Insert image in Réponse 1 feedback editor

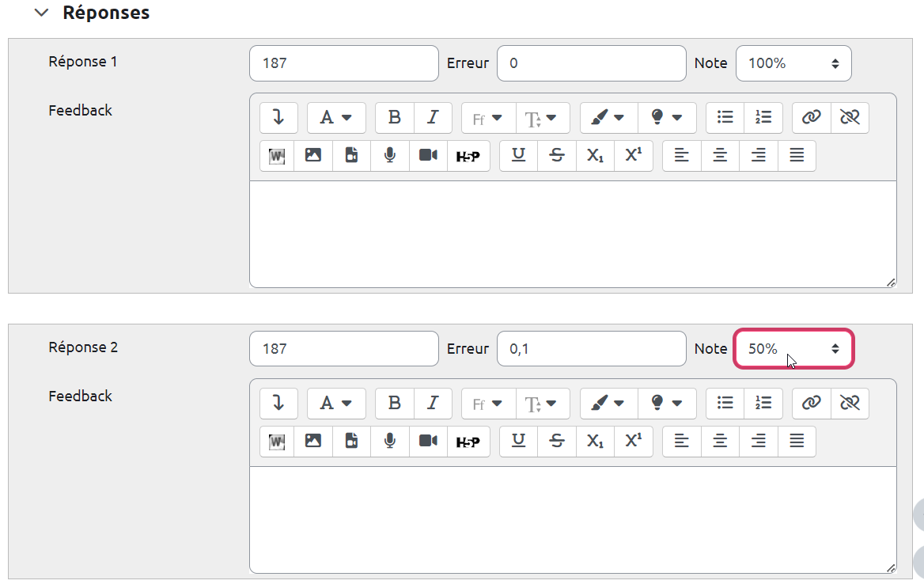pyautogui.click(x=313, y=156)
